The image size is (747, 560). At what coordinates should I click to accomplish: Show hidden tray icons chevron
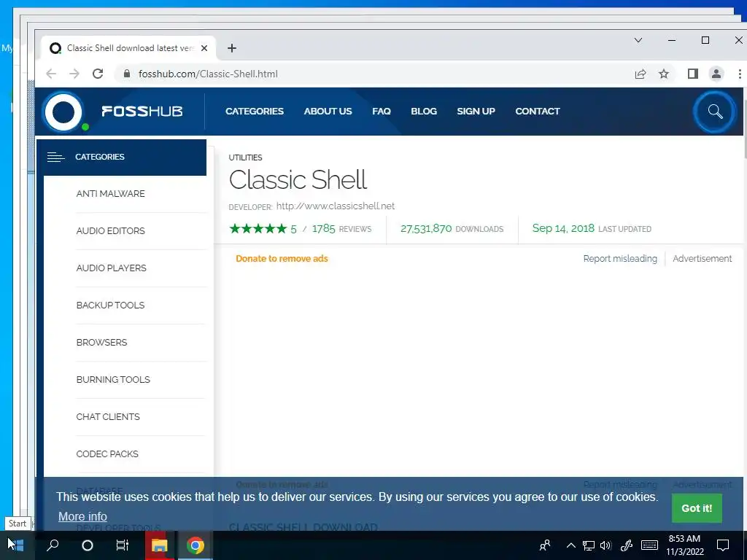(570, 545)
